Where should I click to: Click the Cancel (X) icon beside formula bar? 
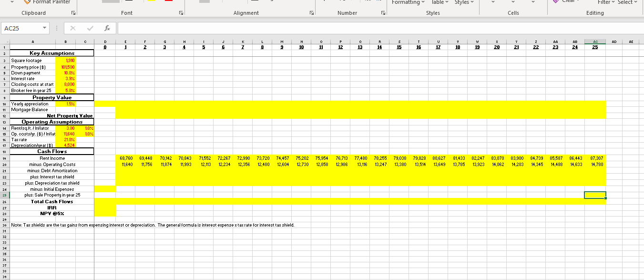72,28
